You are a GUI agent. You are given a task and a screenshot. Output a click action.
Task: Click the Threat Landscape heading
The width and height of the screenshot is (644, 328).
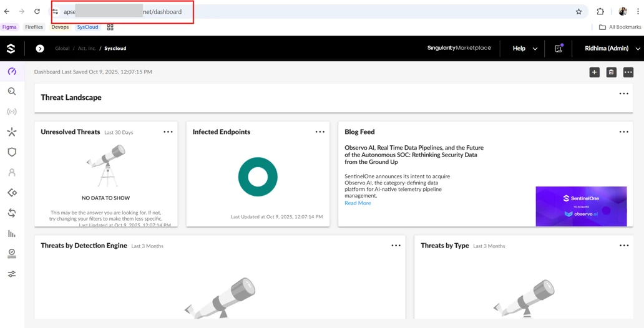71,97
